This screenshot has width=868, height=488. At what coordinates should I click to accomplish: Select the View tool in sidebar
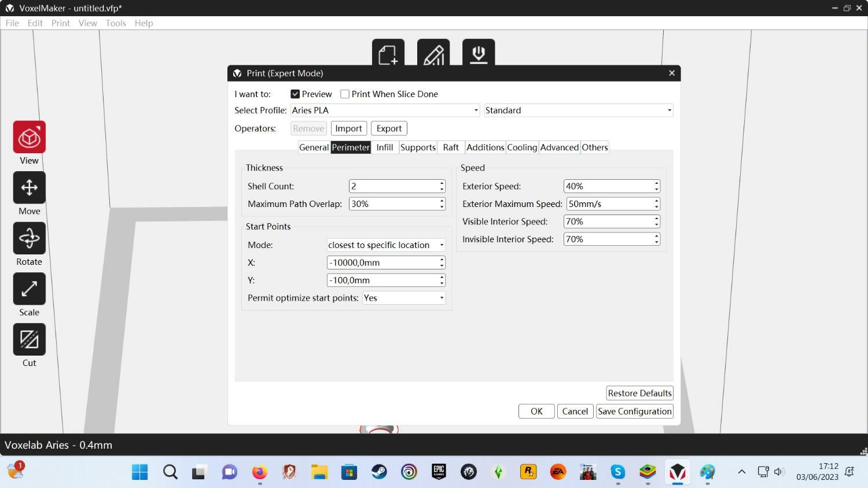(29, 138)
